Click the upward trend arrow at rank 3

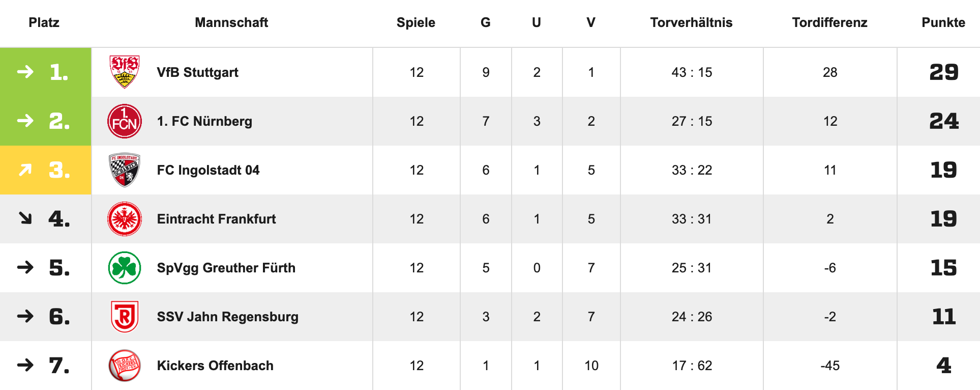(x=25, y=170)
